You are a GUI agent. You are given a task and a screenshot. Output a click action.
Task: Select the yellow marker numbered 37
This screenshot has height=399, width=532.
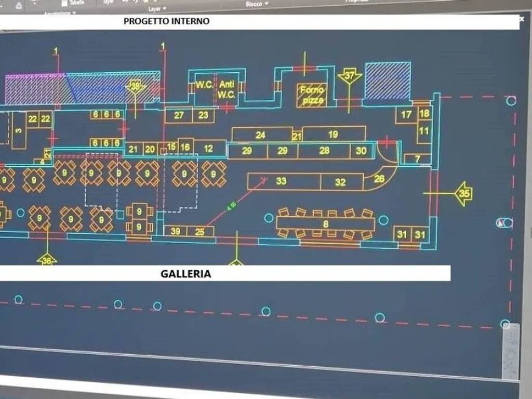(350, 76)
